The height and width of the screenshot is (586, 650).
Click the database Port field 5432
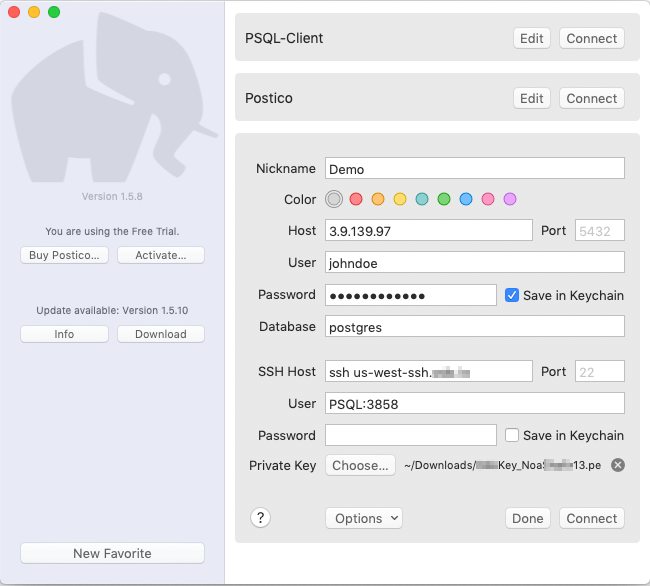pos(599,230)
